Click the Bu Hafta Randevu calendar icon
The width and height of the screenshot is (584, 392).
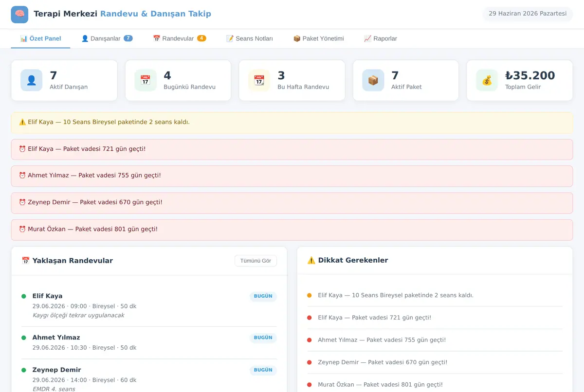(x=259, y=80)
